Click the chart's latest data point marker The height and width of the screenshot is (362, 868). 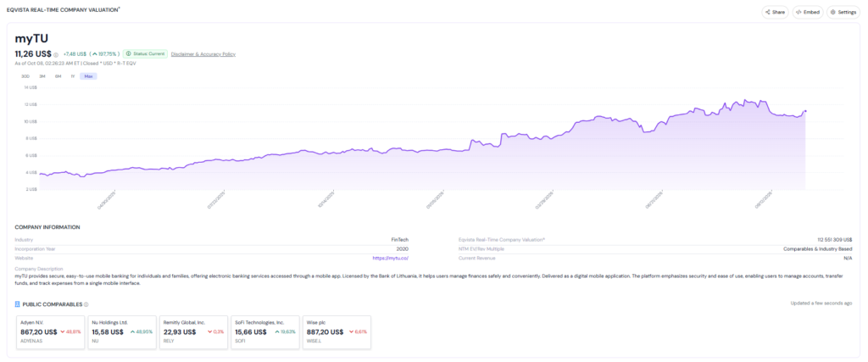[805, 111]
